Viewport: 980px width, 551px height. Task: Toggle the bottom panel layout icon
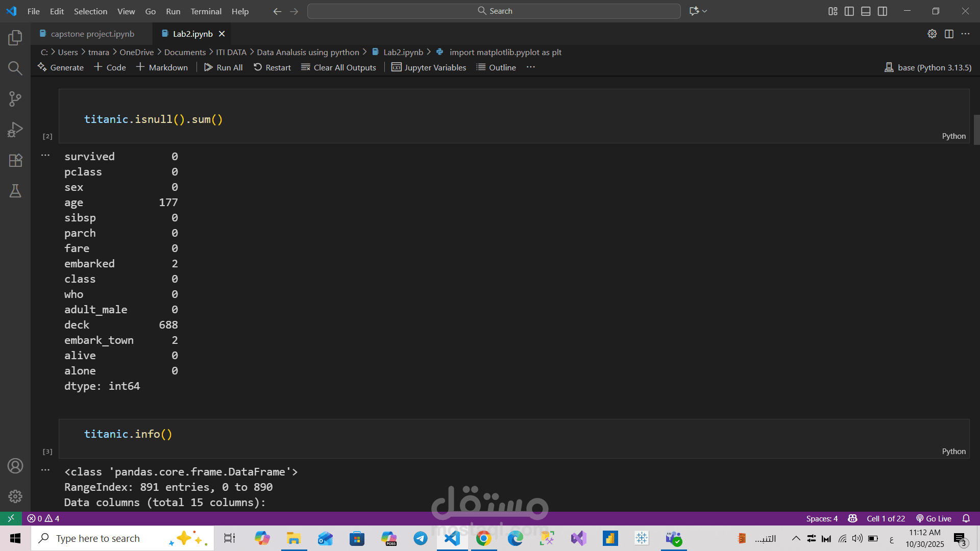(866, 11)
